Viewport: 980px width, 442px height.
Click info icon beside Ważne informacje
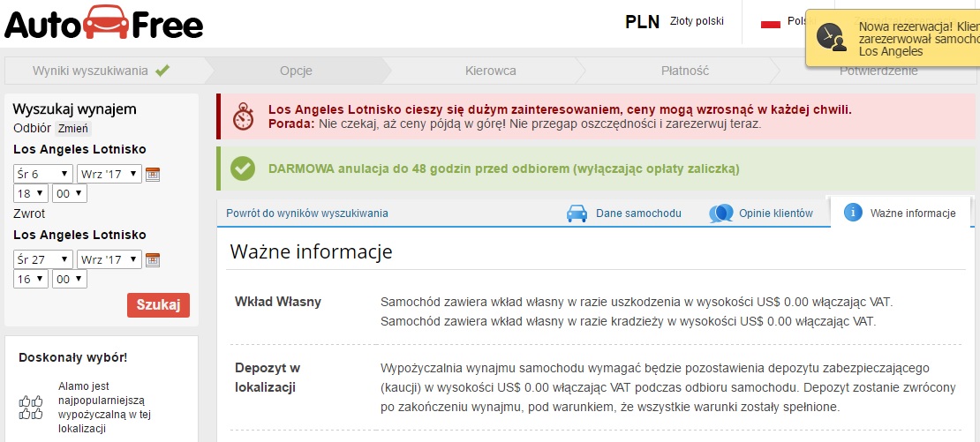pyautogui.click(x=853, y=213)
